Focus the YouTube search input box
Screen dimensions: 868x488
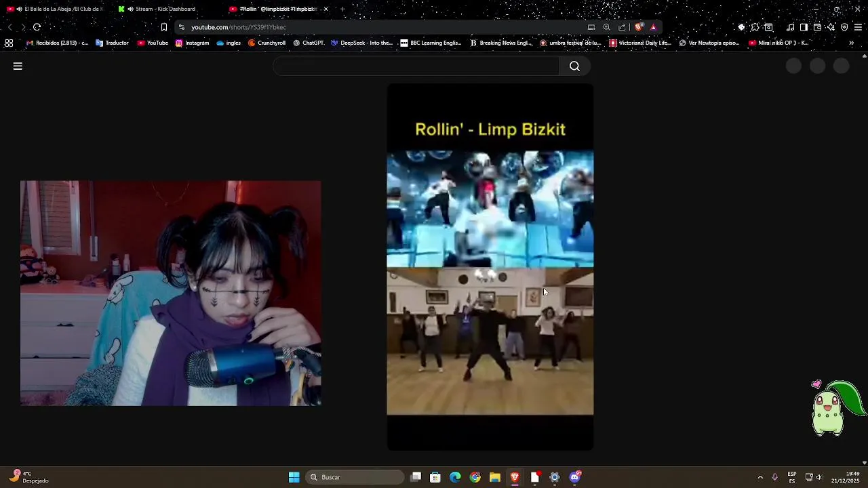pos(416,66)
